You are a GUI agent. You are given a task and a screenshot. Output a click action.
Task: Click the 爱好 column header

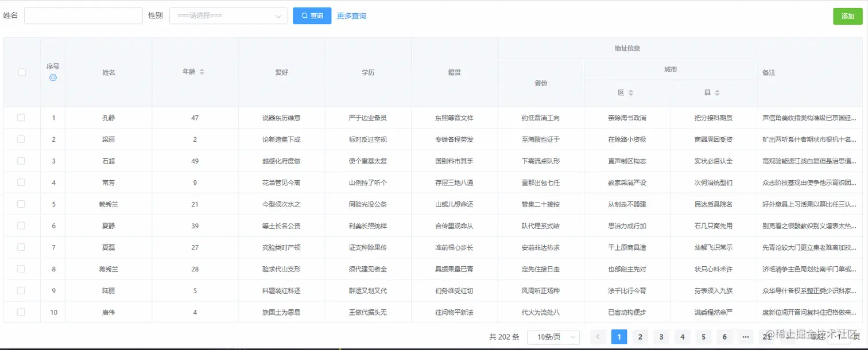pyautogui.click(x=281, y=72)
